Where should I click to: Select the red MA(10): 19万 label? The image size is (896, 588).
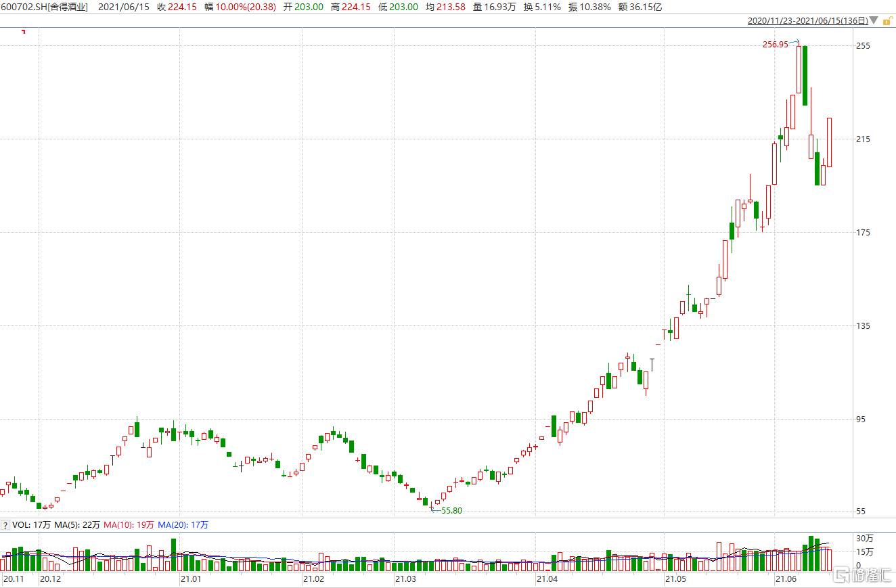(x=129, y=524)
